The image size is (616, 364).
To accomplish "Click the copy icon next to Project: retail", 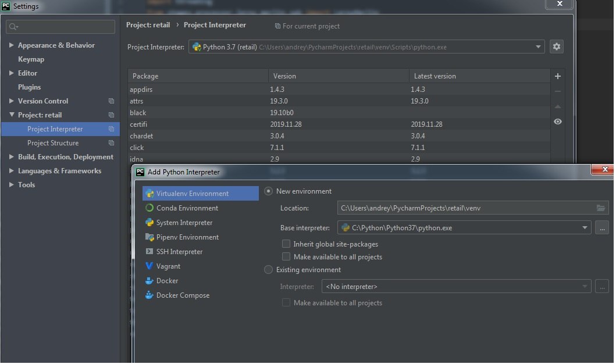I will (112, 115).
